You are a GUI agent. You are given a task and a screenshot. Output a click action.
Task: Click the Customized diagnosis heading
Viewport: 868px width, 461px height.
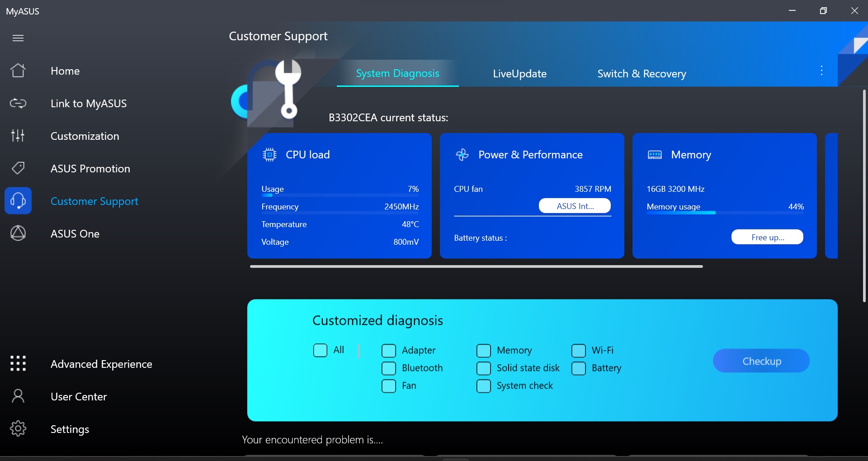tap(377, 321)
